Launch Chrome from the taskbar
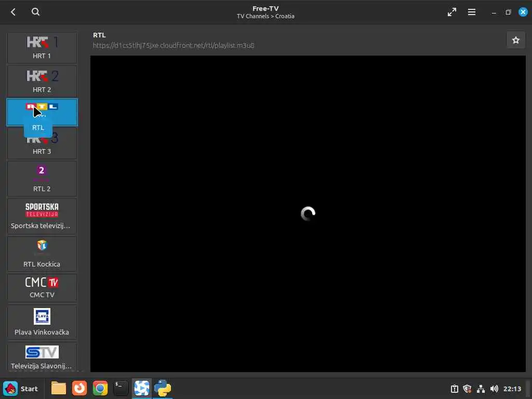This screenshot has height=399, width=532. pos(100,389)
